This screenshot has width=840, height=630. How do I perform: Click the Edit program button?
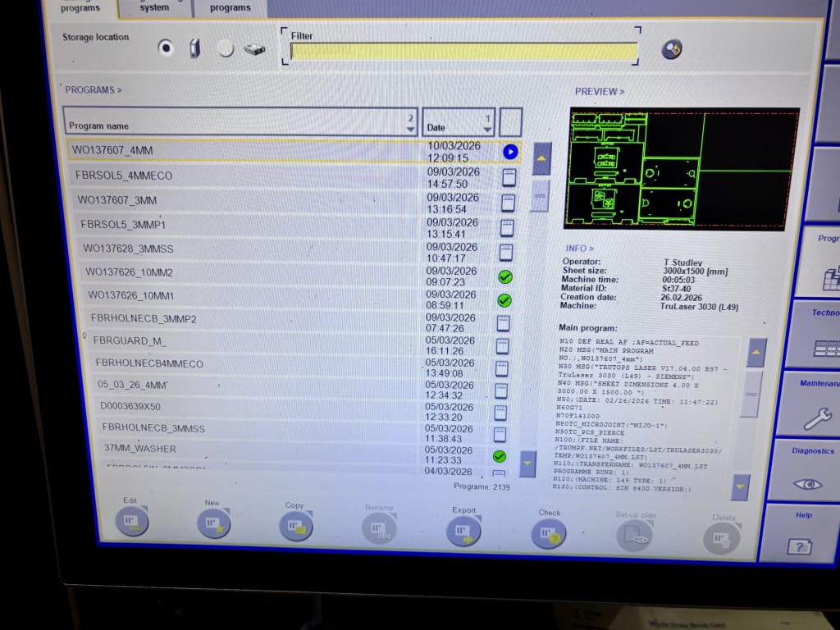pyautogui.click(x=131, y=523)
